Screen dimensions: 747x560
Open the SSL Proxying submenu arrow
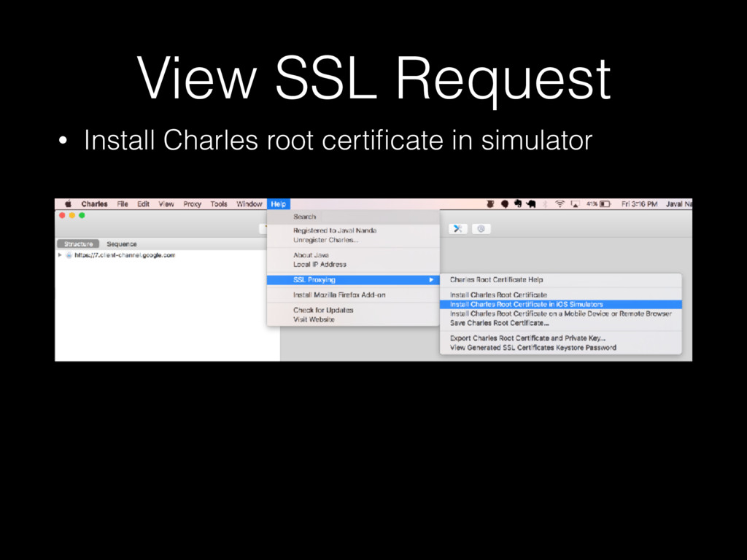point(431,280)
